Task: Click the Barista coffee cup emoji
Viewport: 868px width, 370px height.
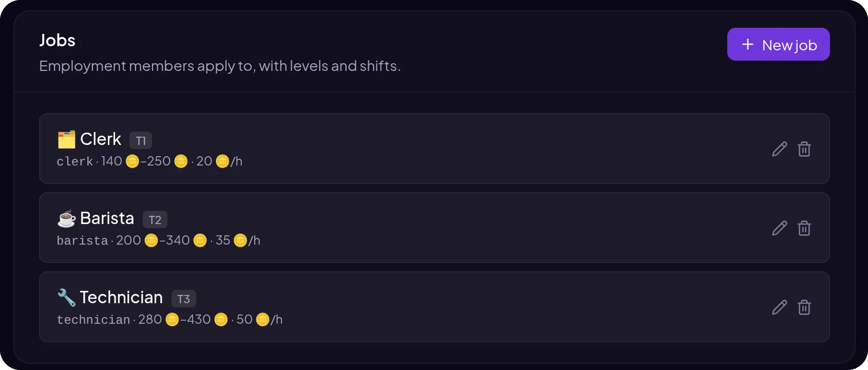Action: pos(66,218)
